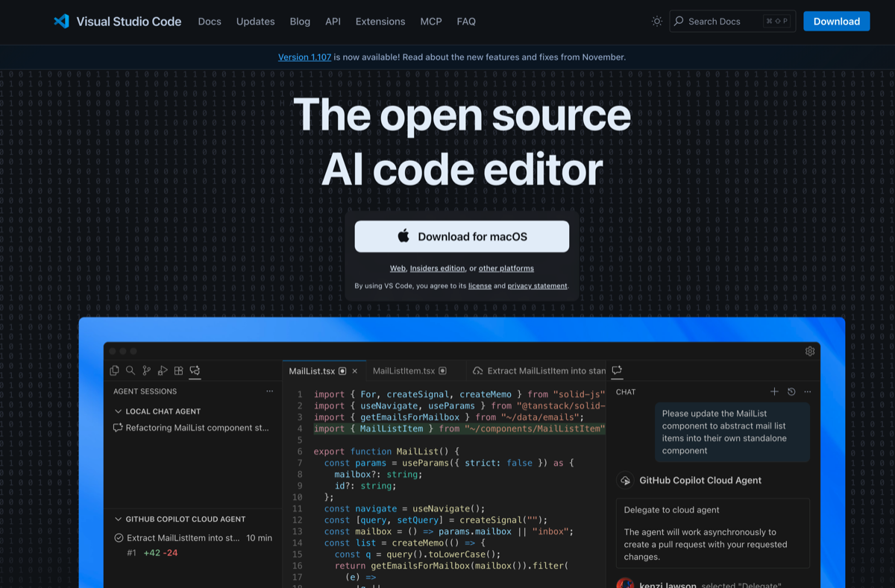
Task: Open the Source Control icon
Action: pos(146,370)
